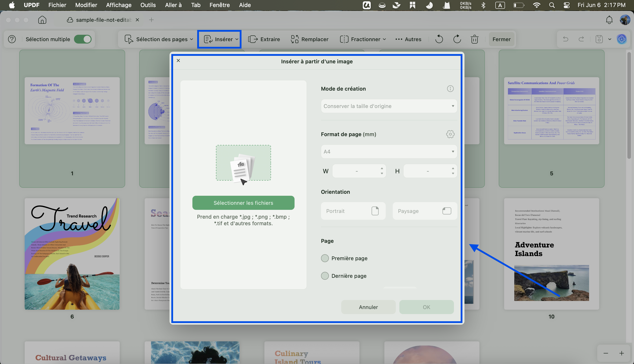Open the Modifier menu
The width and height of the screenshot is (634, 364).
(x=86, y=5)
